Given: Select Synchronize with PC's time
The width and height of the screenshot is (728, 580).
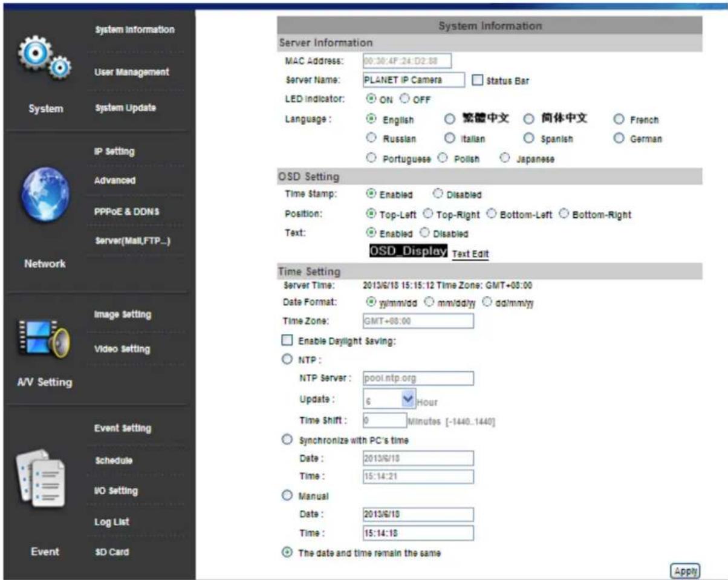Looking at the screenshot, I should pyautogui.click(x=288, y=440).
